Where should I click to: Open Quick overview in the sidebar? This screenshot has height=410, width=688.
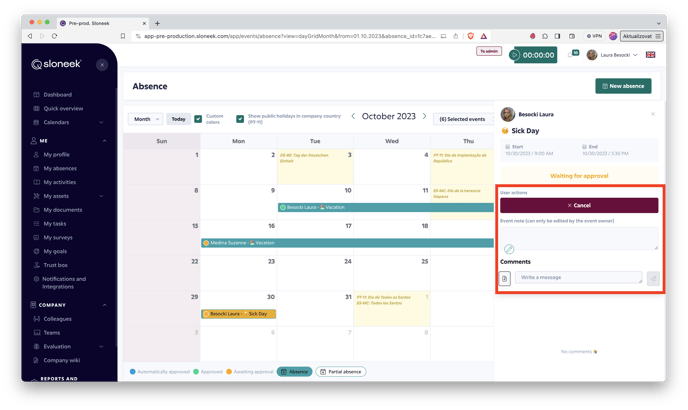[x=63, y=108]
